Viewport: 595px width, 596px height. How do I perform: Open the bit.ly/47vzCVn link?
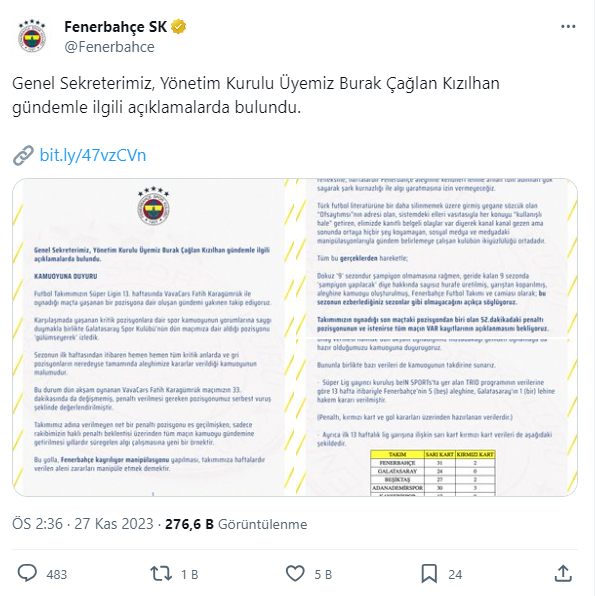tap(93, 155)
